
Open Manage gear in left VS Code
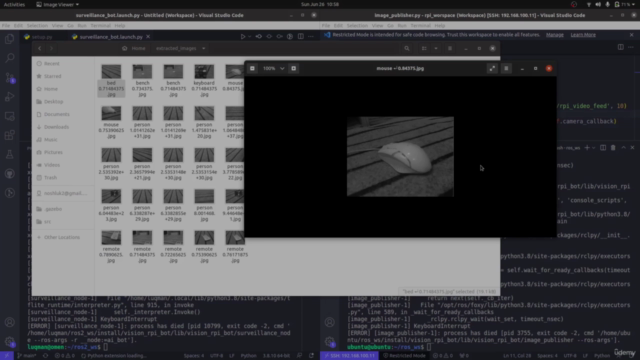pyautogui.click(x=10, y=342)
